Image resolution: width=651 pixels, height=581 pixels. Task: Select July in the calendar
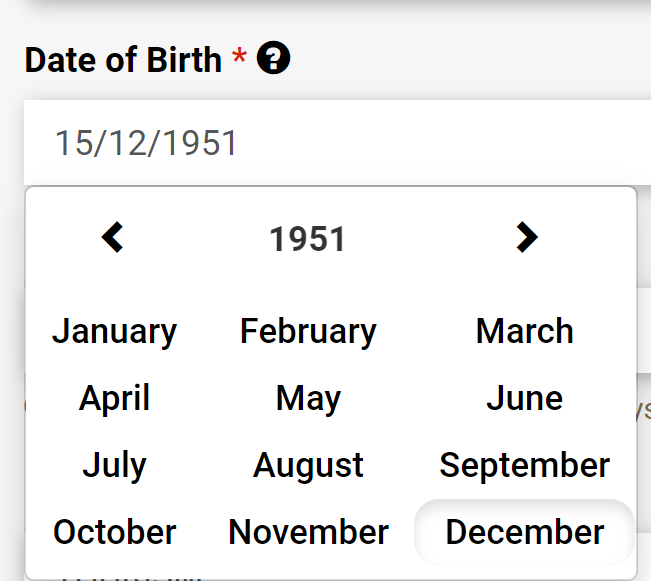[x=114, y=465]
